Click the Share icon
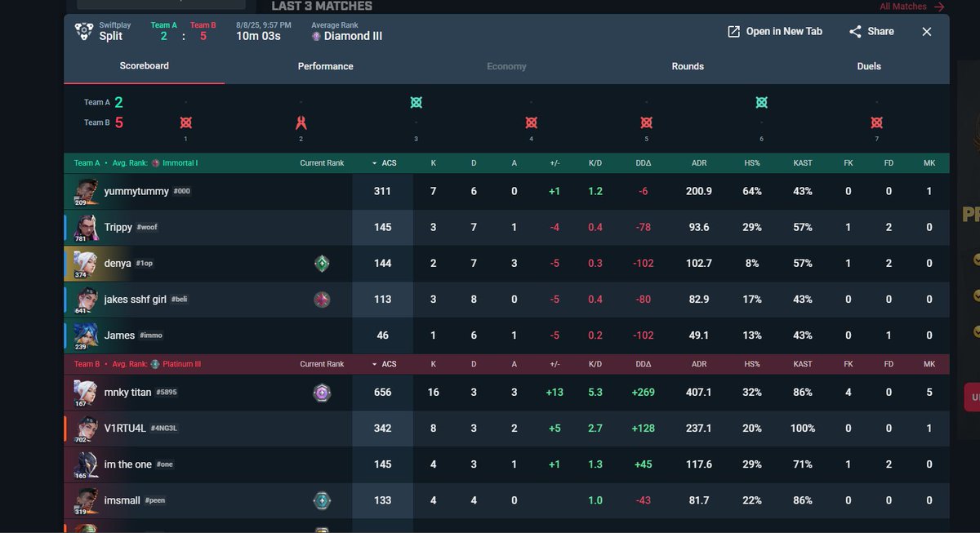This screenshot has height=533, width=980. point(855,31)
